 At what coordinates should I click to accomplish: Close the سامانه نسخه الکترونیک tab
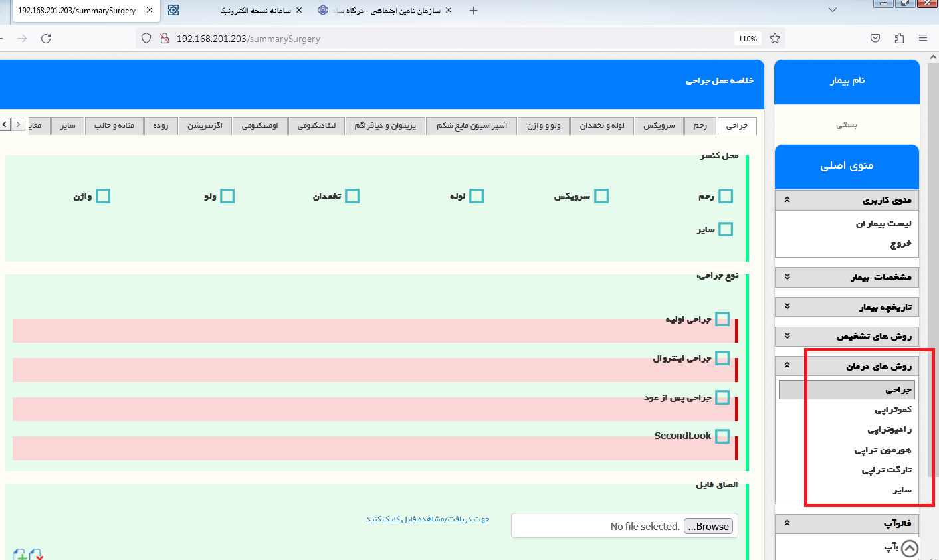click(299, 11)
